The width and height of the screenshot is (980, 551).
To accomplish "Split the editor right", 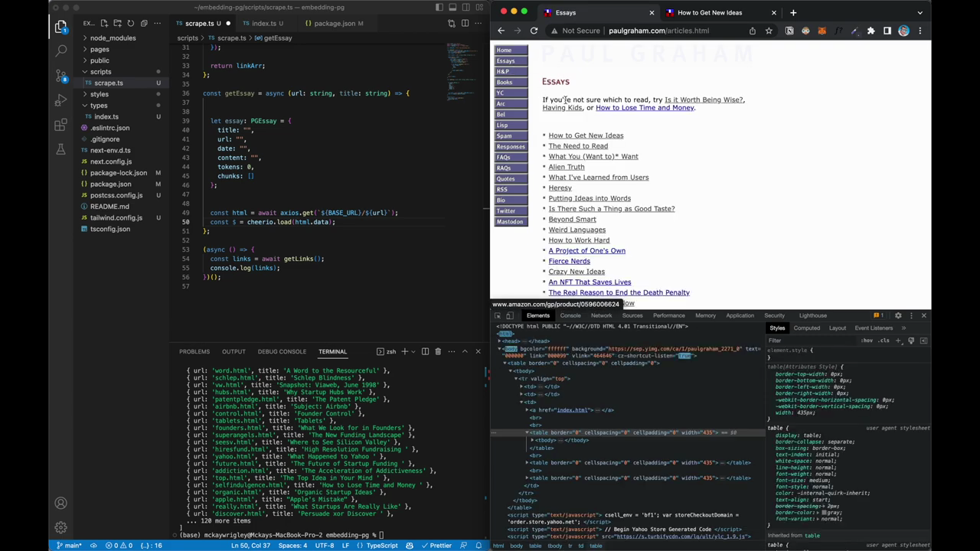I will (x=465, y=23).
